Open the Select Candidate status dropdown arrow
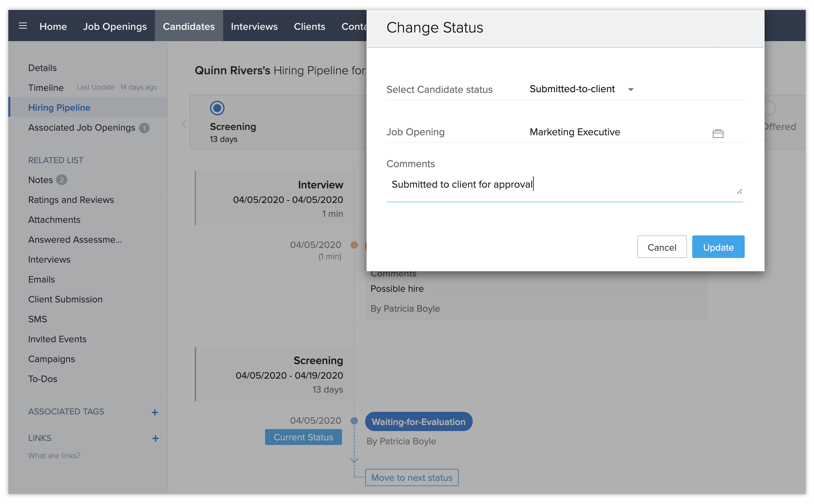The width and height of the screenshot is (814, 504). [x=631, y=90]
